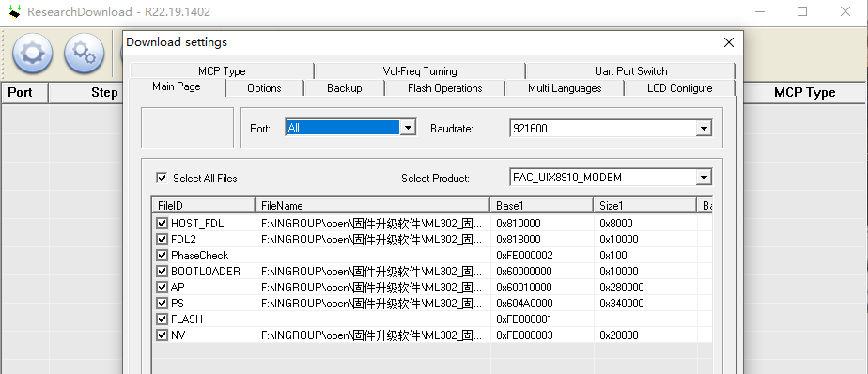The height and width of the screenshot is (374, 868).
Task: Click size value 0x280000
Action: [x=622, y=288]
